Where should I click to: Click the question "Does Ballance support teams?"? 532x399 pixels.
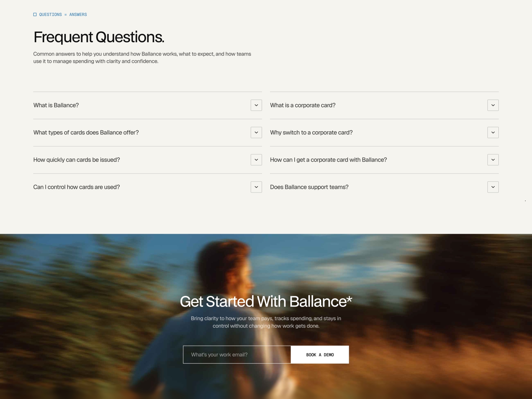point(309,187)
